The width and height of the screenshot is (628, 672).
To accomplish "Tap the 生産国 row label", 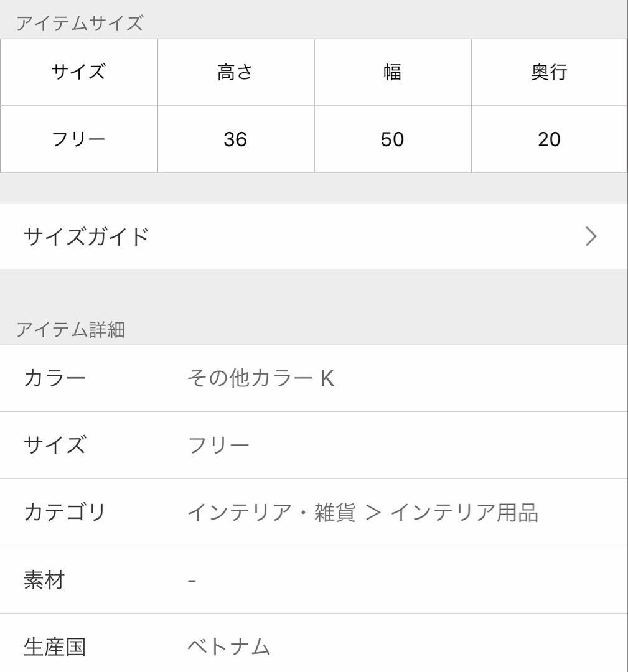I will coord(54,646).
